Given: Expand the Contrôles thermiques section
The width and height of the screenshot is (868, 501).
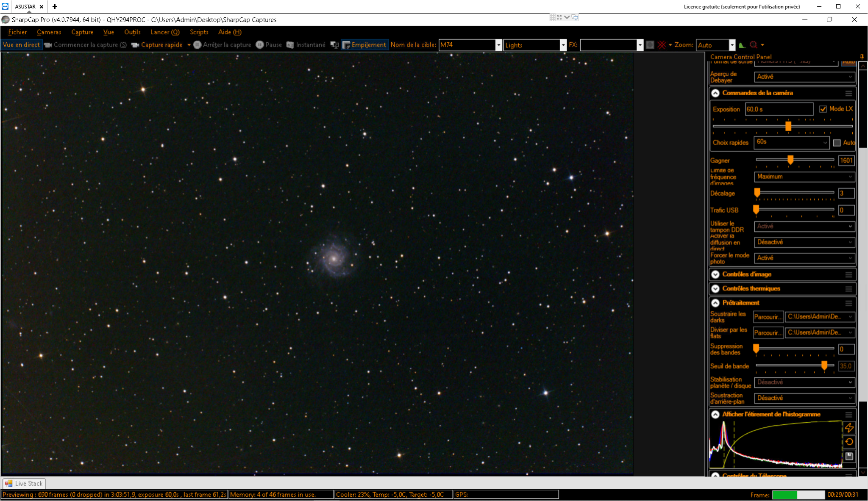Looking at the screenshot, I should (x=715, y=289).
